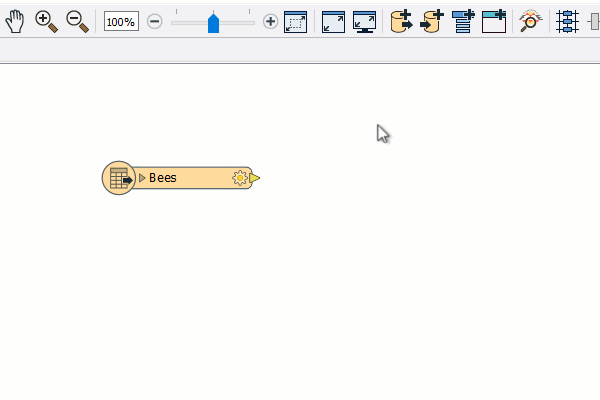Click the auto-layout grid icon

tap(567, 21)
